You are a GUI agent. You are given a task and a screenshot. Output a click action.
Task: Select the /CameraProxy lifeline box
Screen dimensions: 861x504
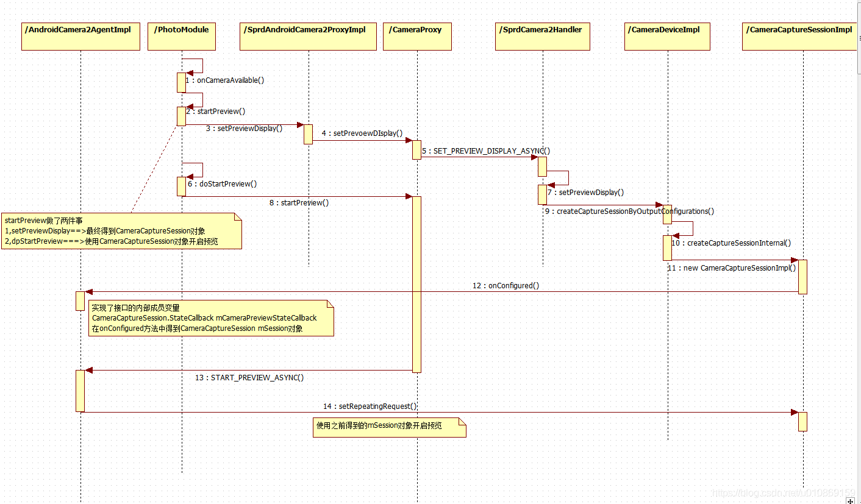417,36
